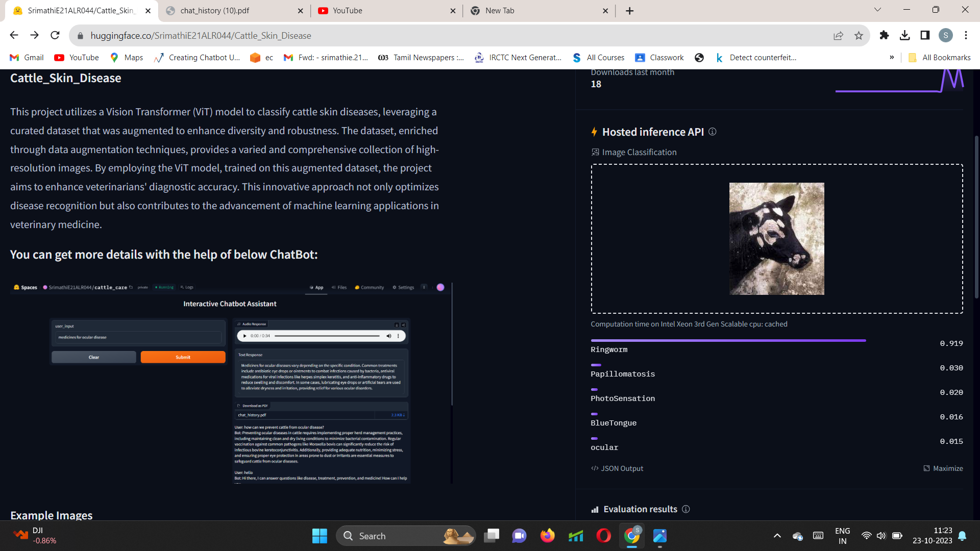Maximize the inference widget
The height and width of the screenshot is (551, 980).
943,468
